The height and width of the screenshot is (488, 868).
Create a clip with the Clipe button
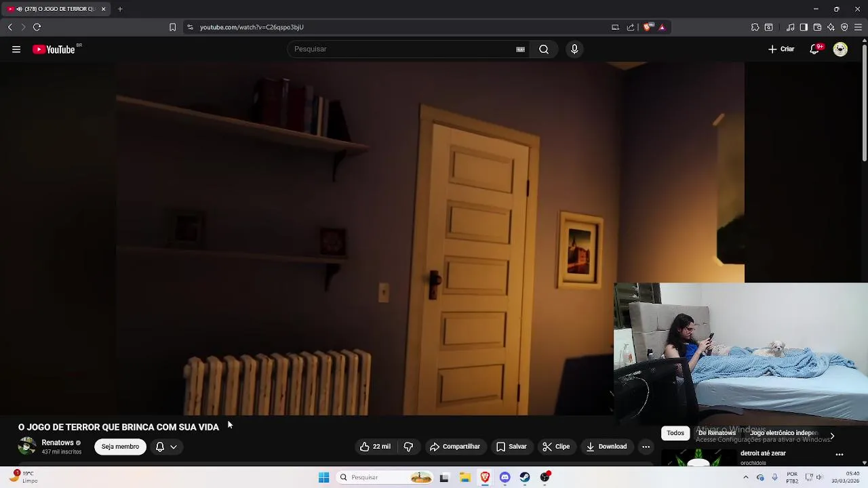coord(556,447)
